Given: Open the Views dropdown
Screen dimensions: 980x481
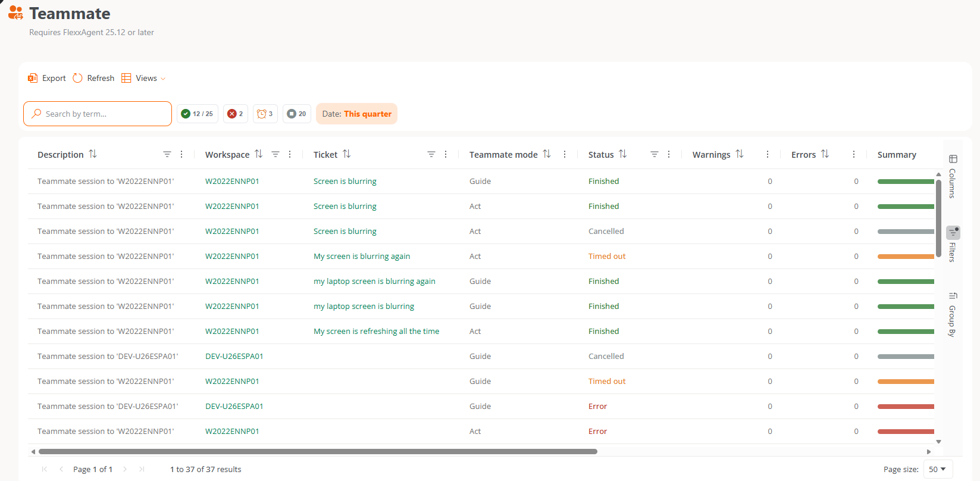Looking at the screenshot, I should point(143,78).
